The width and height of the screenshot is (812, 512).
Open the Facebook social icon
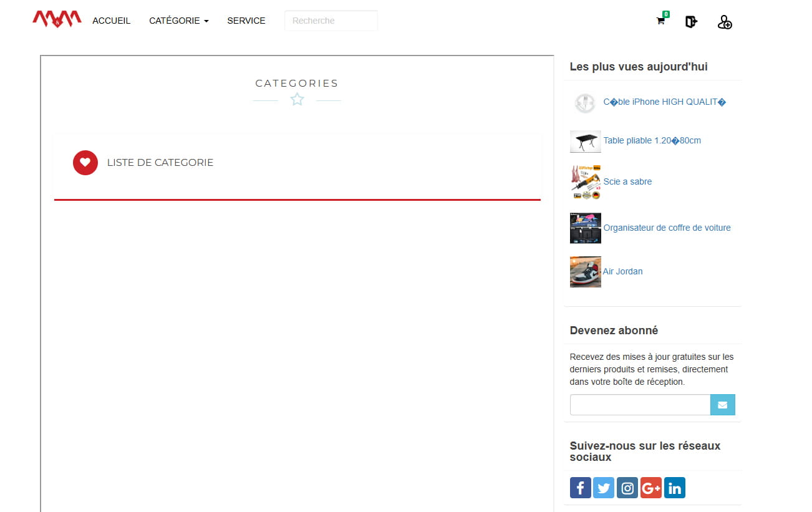(x=580, y=488)
